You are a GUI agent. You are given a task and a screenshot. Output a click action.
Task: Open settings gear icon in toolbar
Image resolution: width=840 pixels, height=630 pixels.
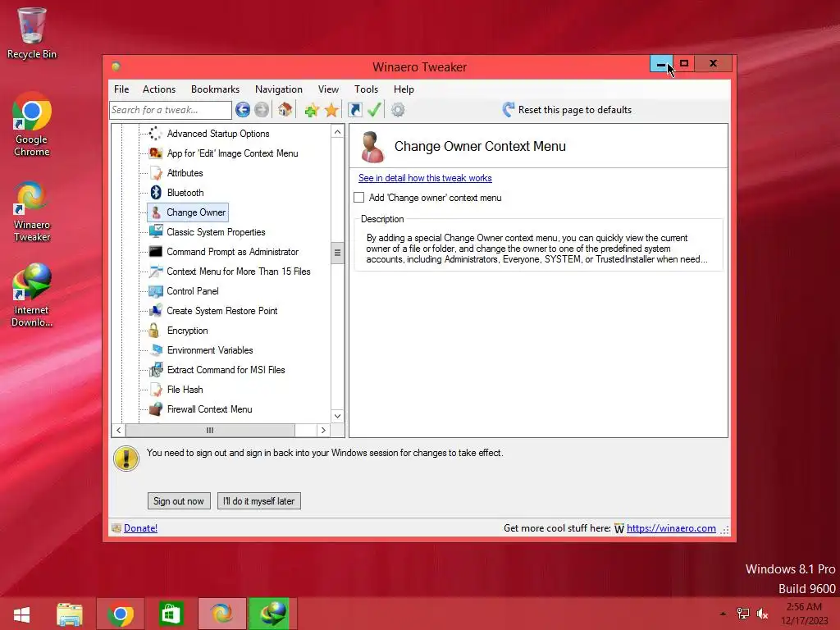(x=398, y=110)
